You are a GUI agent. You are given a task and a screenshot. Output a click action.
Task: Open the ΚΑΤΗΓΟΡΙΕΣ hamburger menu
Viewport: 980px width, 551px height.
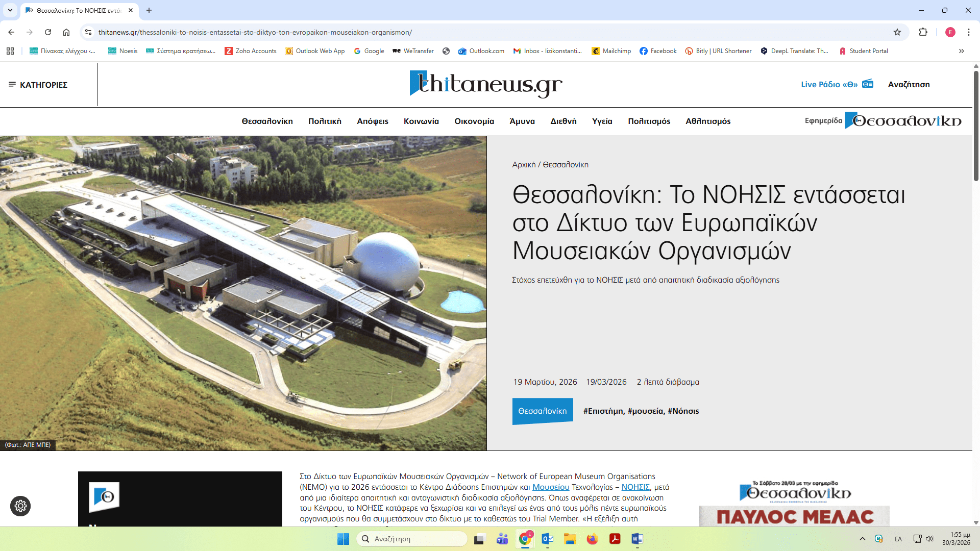38,85
